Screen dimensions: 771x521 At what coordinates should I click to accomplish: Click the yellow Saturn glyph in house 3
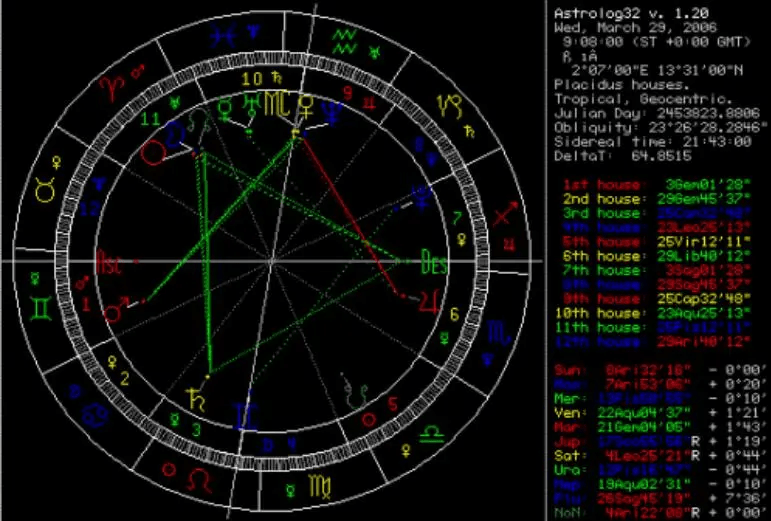tap(196, 399)
